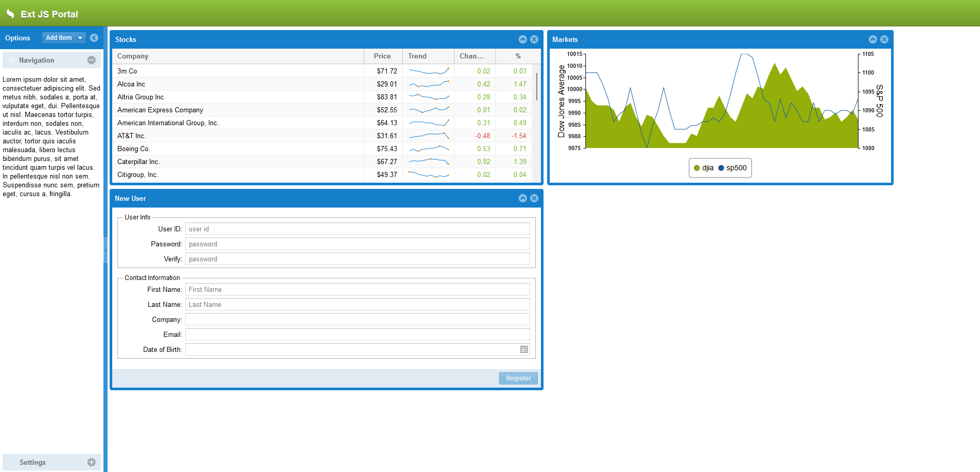980x472 pixels.
Task: Toggle the djia legend item
Action: point(704,168)
